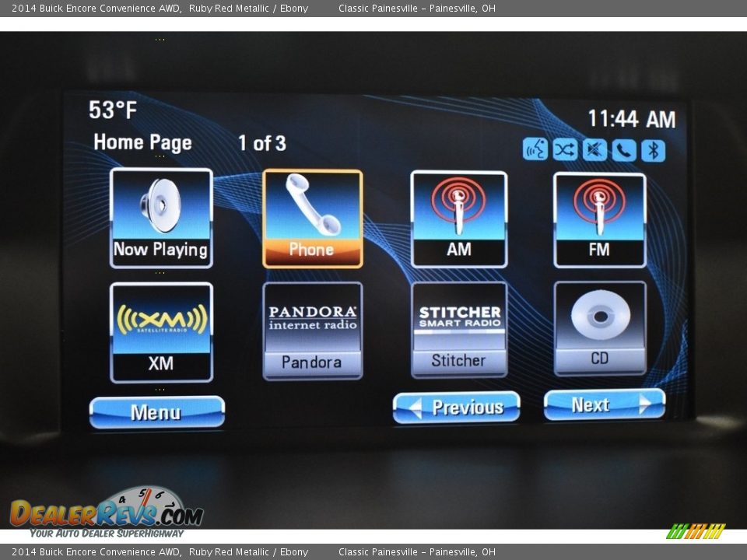Viewport: 747px width, 560px height.
Task: Open XM satellite radio tile
Action: click(161, 332)
